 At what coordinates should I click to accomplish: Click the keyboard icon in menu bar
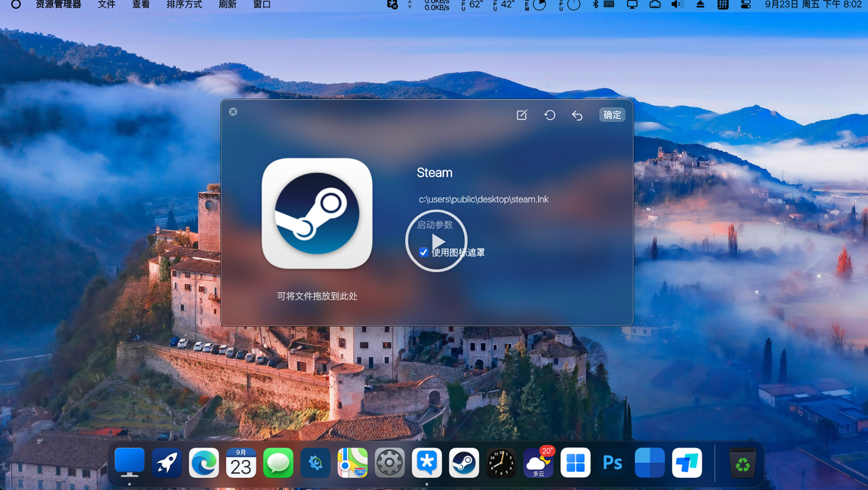(609, 4)
